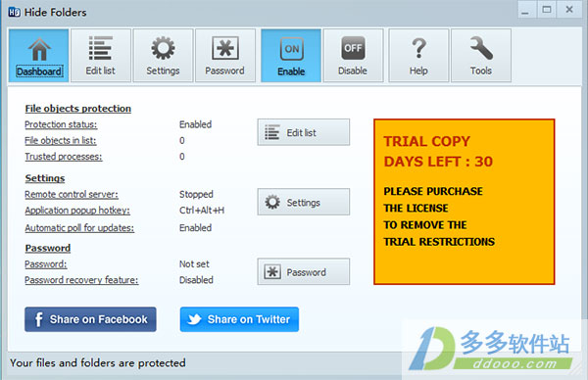Screen dimensions: 588x380
Task: Click the Disabled password recovery value
Action: tap(196, 280)
